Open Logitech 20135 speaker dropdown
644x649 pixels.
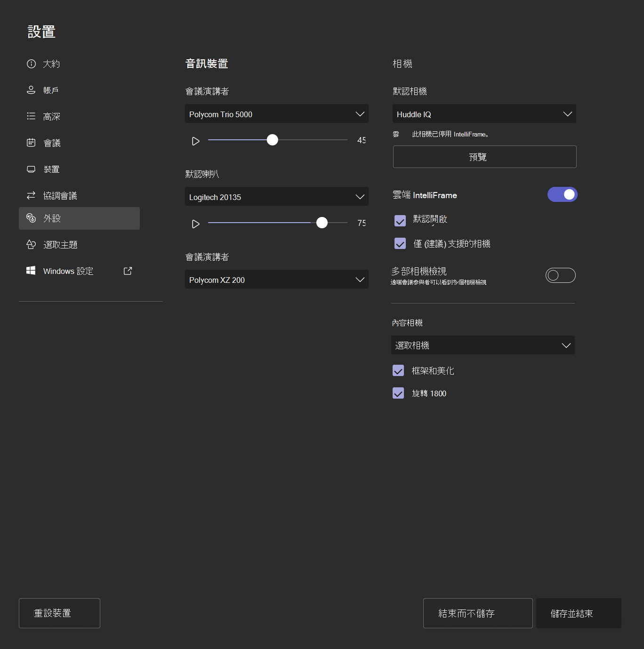(277, 196)
